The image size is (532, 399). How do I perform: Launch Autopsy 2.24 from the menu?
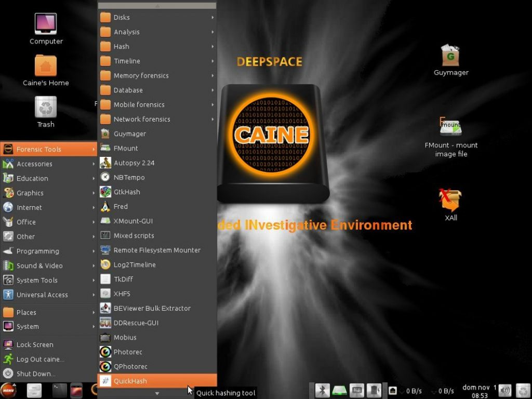tap(134, 163)
